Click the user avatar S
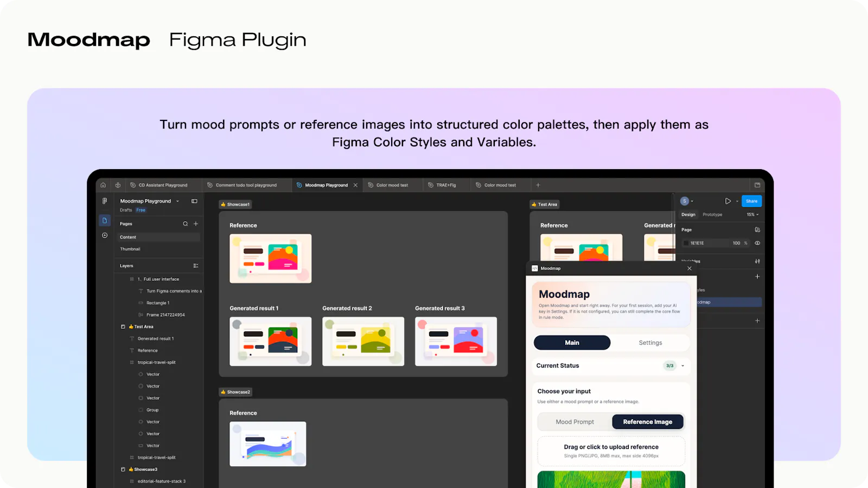 [x=685, y=201]
